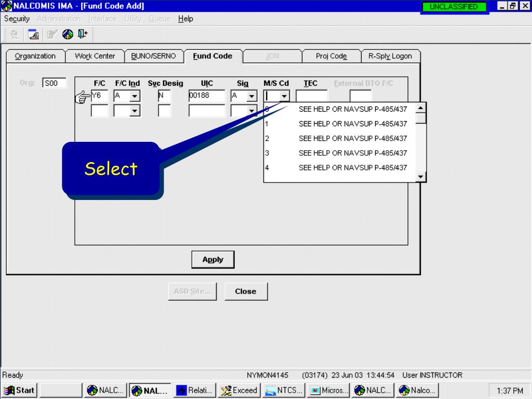The image size is (532, 399).
Task: Click the NALCOMIS globe toolbar icon
Action: pos(68,34)
